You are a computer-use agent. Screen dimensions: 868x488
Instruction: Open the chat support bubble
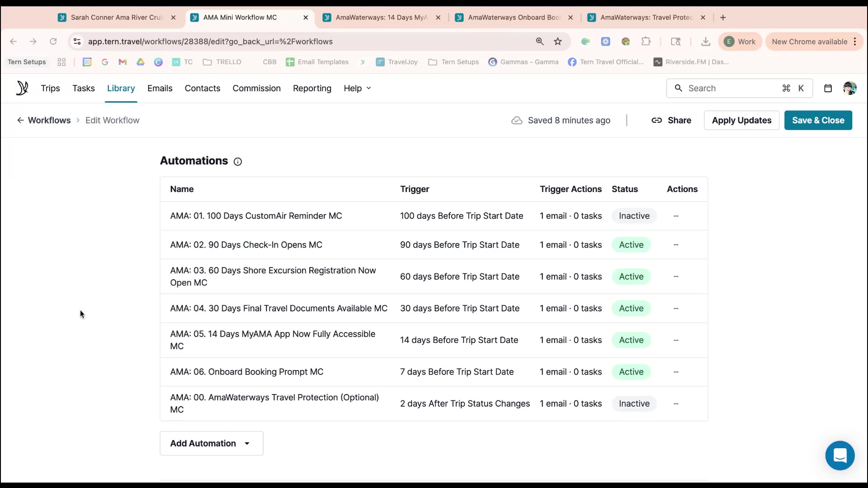pyautogui.click(x=840, y=455)
